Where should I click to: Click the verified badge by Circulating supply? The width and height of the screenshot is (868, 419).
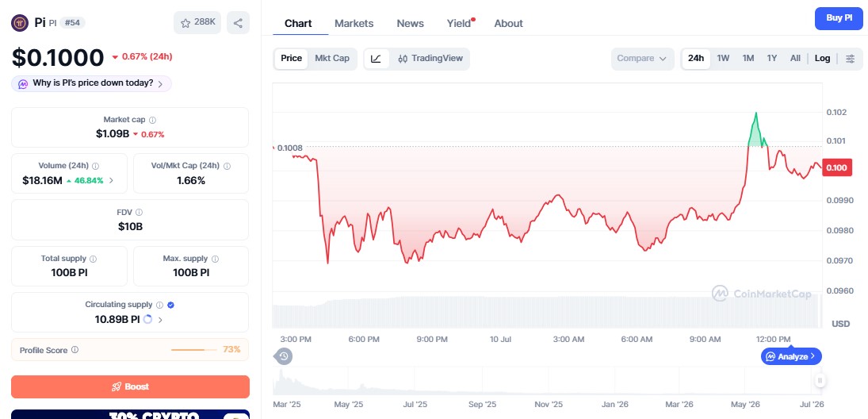point(171,305)
